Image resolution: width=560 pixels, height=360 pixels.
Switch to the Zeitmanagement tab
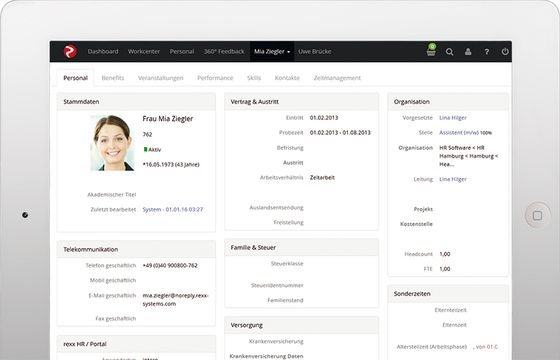pos(337,78)
